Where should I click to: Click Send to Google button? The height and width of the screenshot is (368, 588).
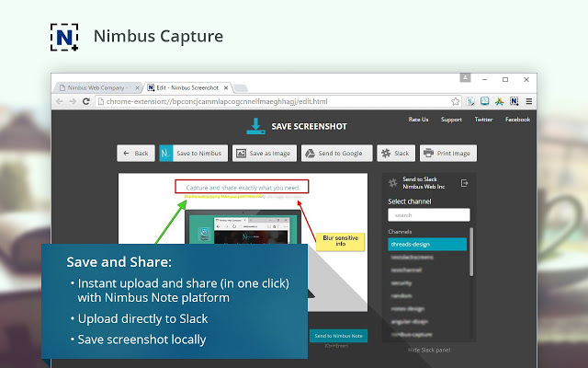point(337,154)
